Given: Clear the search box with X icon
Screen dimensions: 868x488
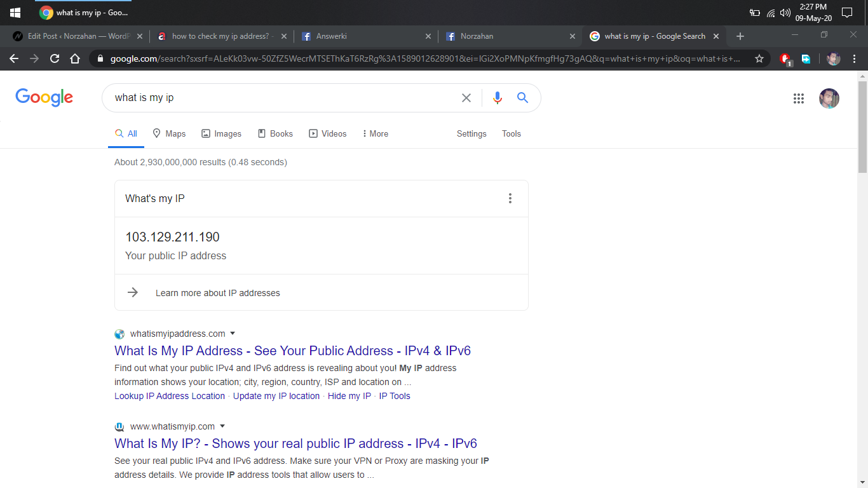Looking at the screenshot, I should click(466, 98).
